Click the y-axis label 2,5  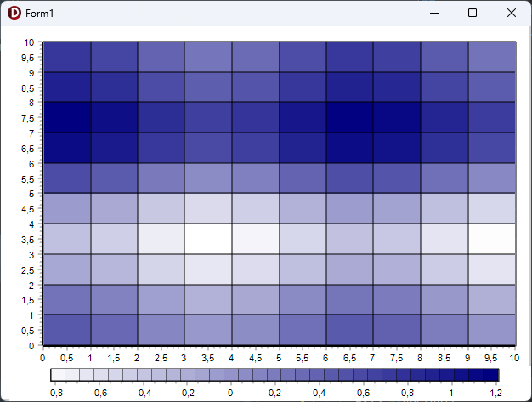point(28,270)
